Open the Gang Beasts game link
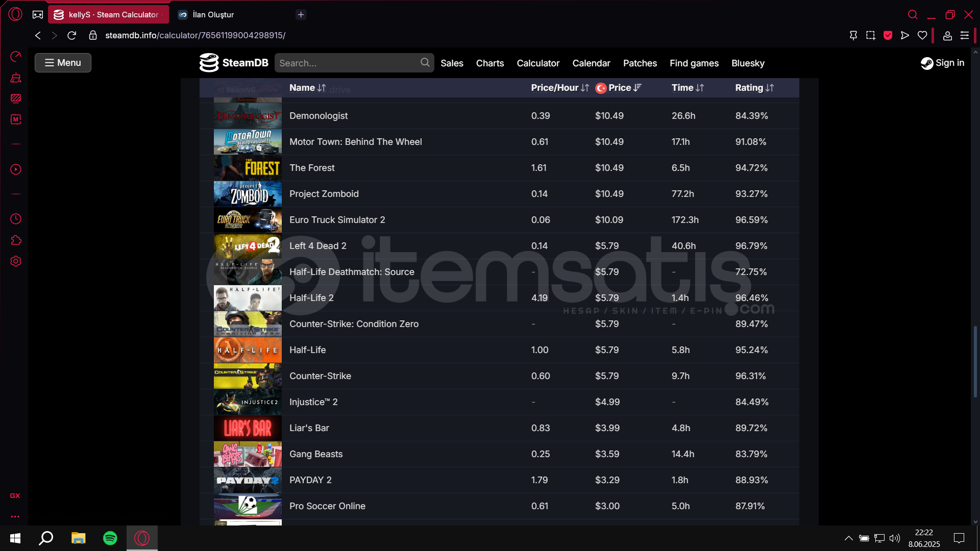The height and width of the screenshot is (551, 980). [315, 454]
